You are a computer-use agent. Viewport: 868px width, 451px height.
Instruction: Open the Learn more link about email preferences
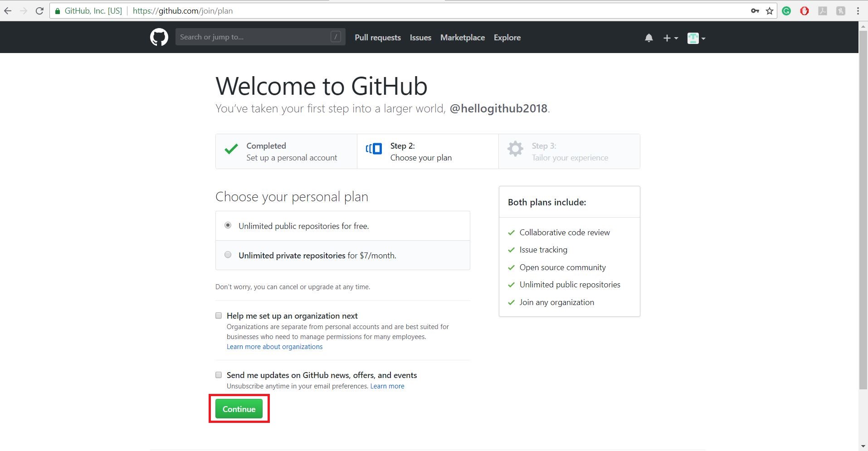387,386
